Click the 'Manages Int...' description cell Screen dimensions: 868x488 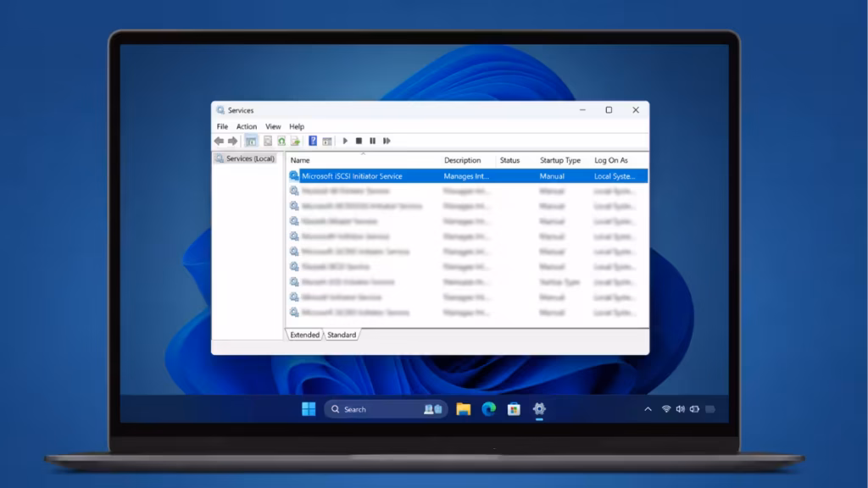point(466,176)
